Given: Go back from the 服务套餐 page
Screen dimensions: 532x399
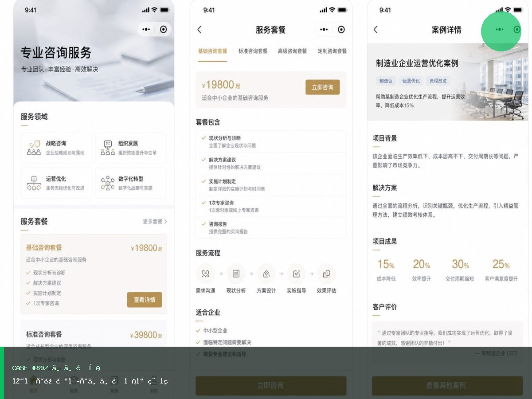Looking at the screenshot, I should [x=199, y=30].
